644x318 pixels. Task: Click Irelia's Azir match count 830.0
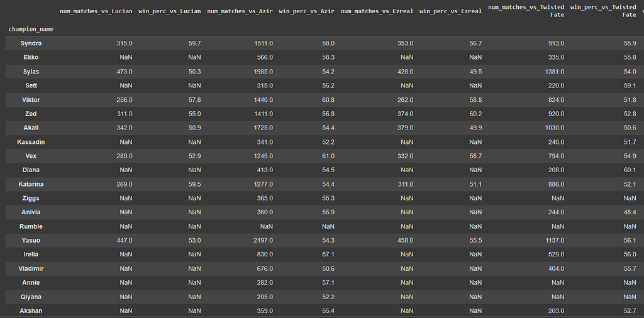coord(265,255)
